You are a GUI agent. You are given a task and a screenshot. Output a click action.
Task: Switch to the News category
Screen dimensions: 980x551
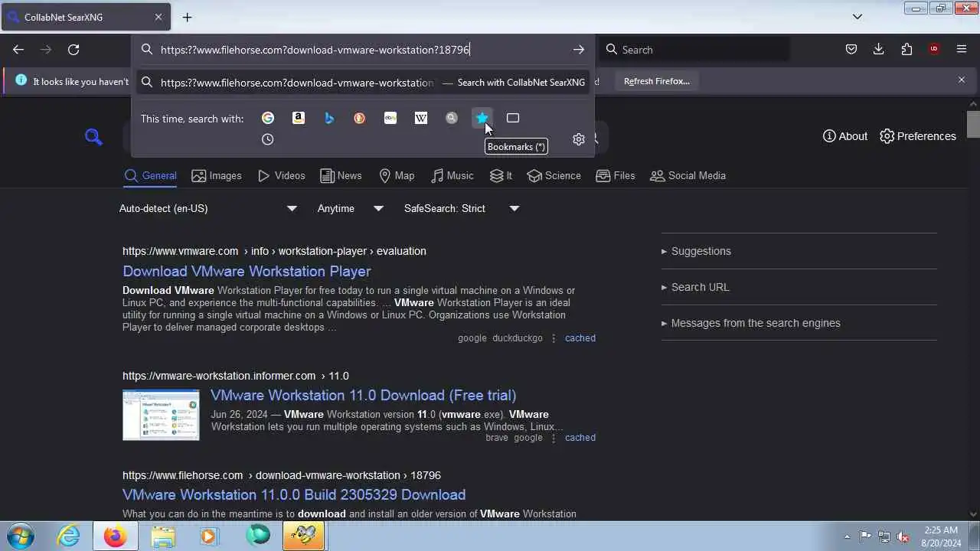point(341,175)
